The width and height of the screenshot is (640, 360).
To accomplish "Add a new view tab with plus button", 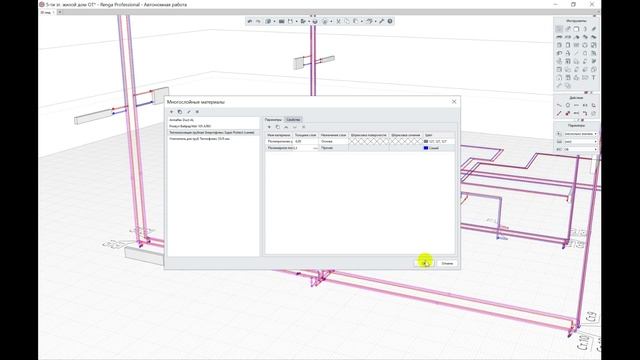I will point(60,12).
